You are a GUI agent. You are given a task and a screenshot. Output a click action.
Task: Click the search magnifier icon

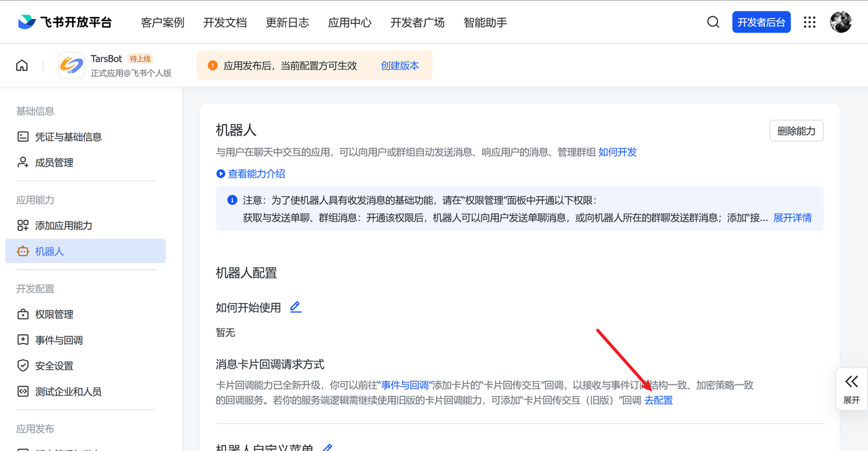713,22
